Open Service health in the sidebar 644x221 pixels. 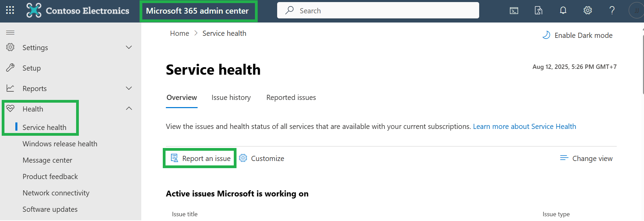pyautogui.click(x=44, y=128)
